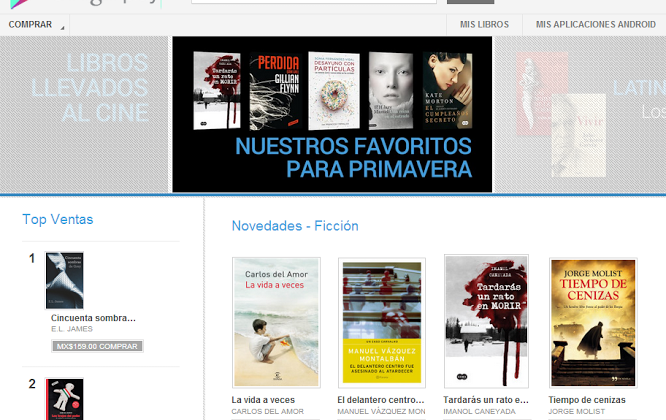Open author link IMANOL CANEYADA
This screenshot has height=420, width=666.
[x=480, y=411]
